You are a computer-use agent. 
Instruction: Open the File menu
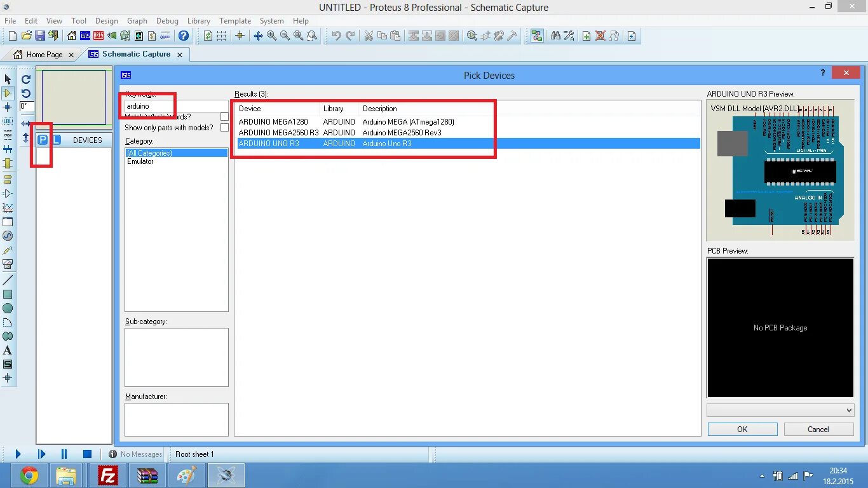coord(10,21)
